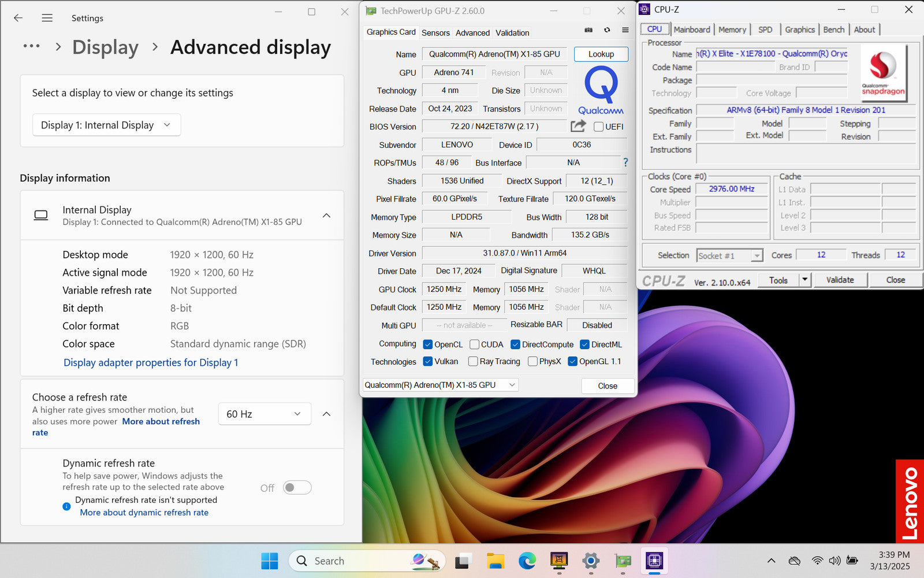The image size is (924, 578).
Task: Click the GPU-Z refresh icon
Action: coord(607,30)
